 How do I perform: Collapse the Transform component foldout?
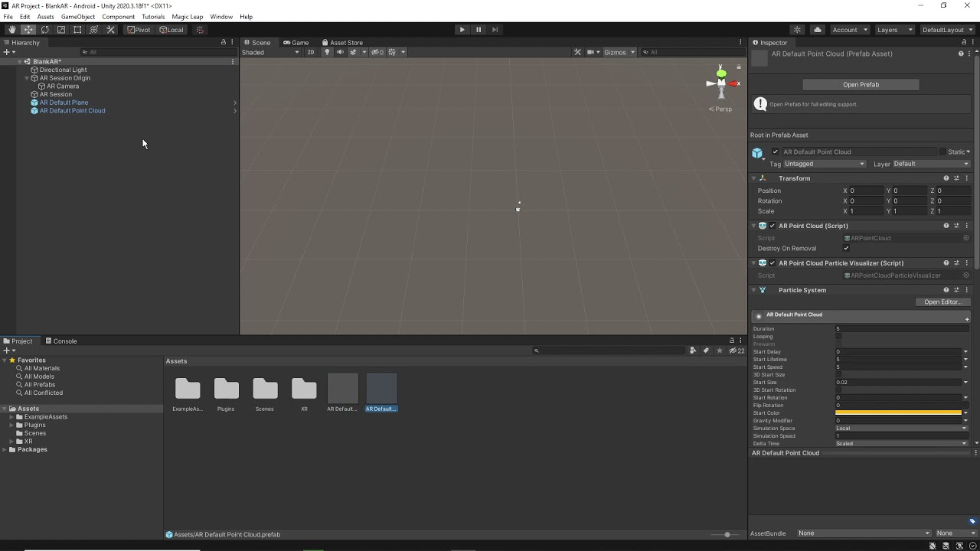(x=754, y=178)
